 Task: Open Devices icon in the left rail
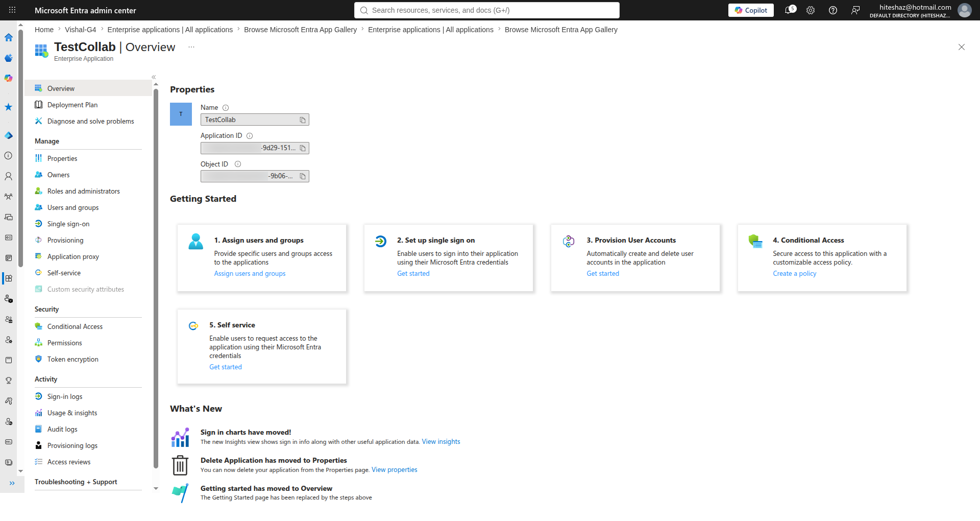tap(9, 217)
